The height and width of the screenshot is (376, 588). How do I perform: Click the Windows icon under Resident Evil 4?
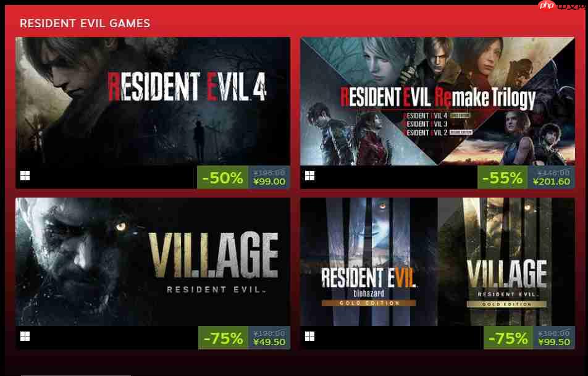pos(25,176)
